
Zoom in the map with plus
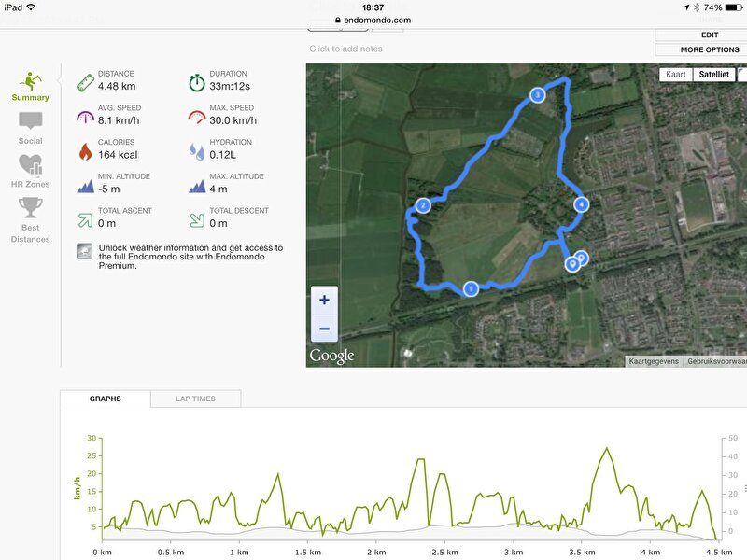click(x=324, y=300)
